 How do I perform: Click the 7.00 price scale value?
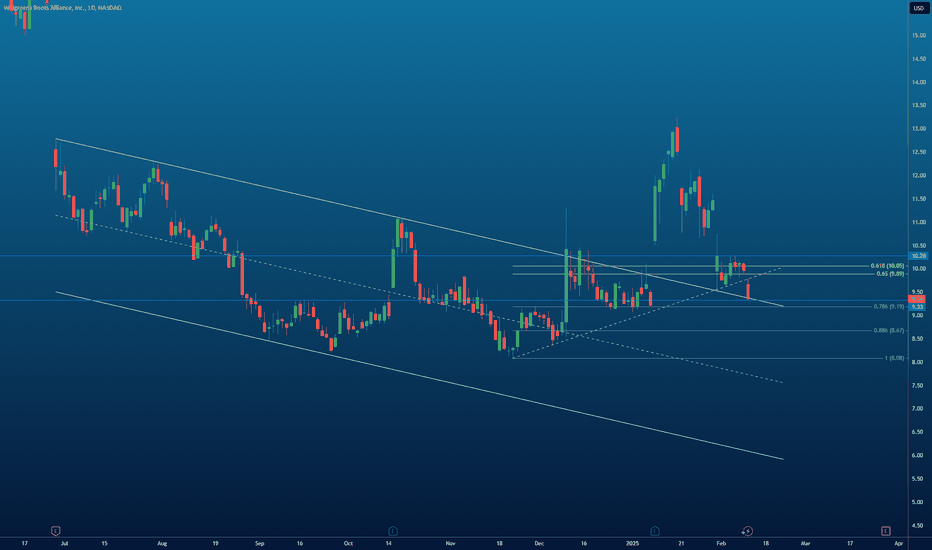point(918,408)
